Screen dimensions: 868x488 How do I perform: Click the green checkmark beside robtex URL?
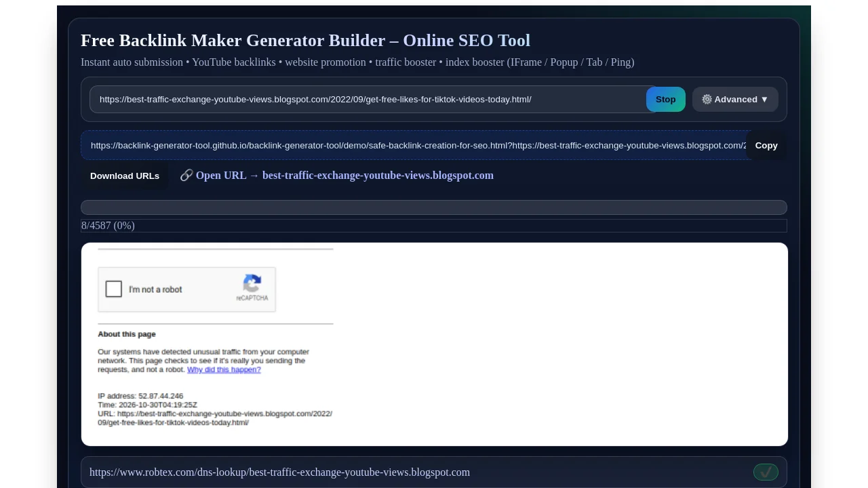(x=766, y=472)
